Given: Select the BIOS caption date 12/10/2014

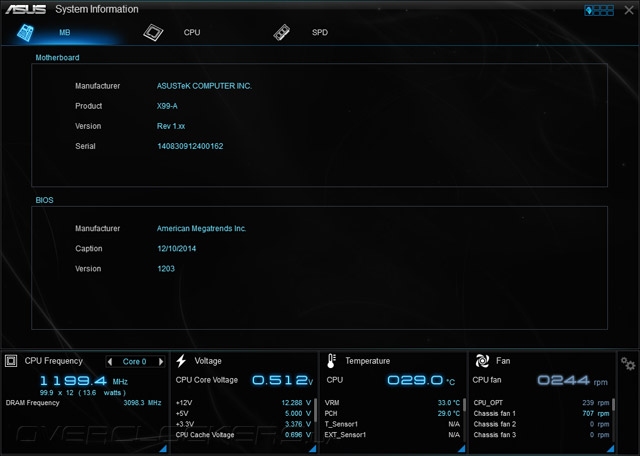Looking at the screenshot, I should (177, 249).
